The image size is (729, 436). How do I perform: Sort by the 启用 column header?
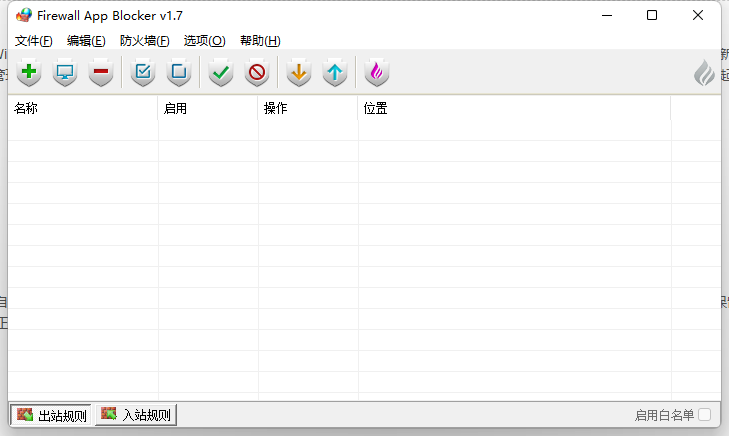click(208, 108)
